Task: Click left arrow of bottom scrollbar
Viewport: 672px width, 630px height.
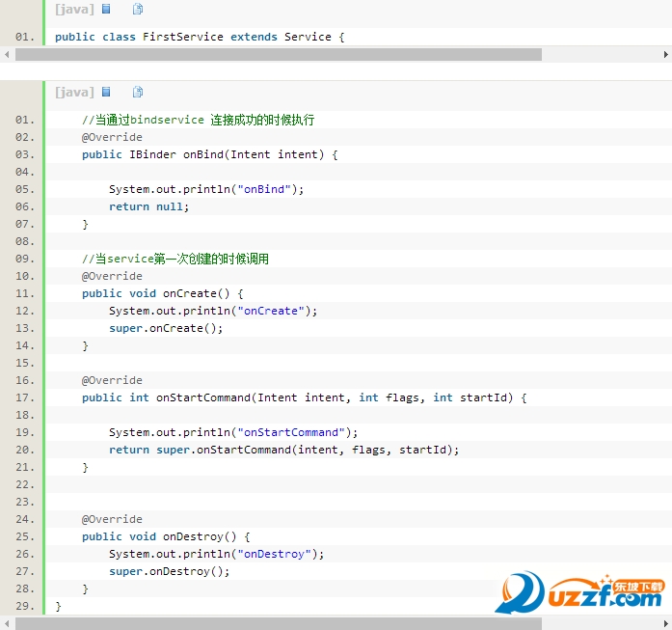Action: [7, 623]
